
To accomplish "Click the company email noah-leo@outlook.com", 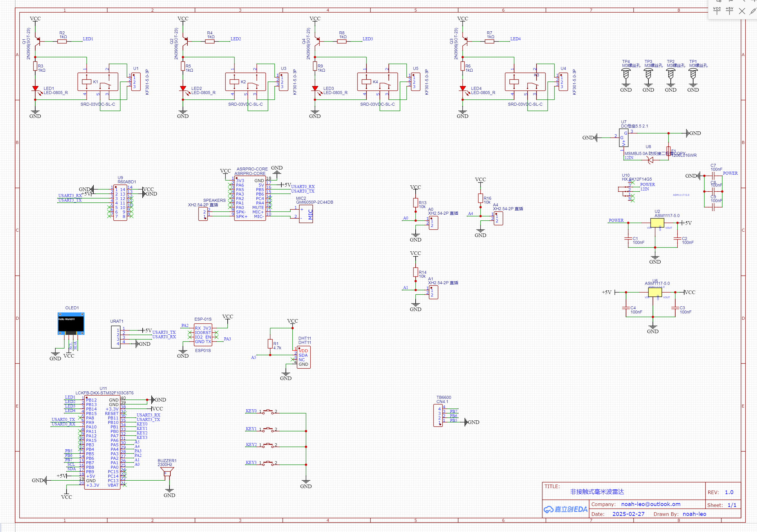I will [650, 504].
